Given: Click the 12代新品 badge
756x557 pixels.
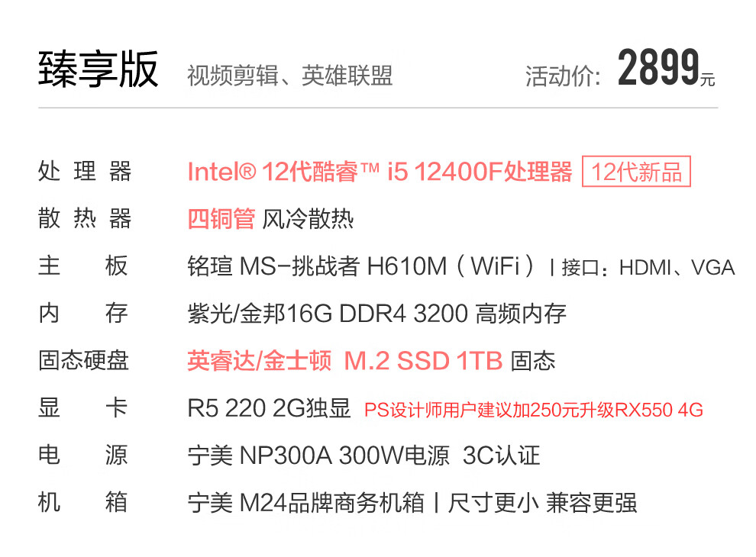Looking at the screenshot, I should [636, 172].
